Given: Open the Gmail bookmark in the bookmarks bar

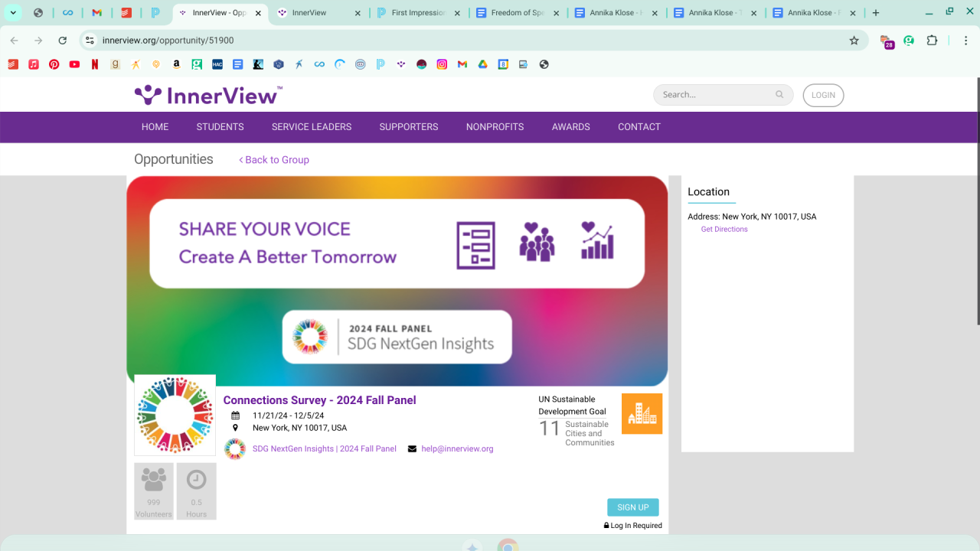Looking at the screenshot, I should point(462,64).
